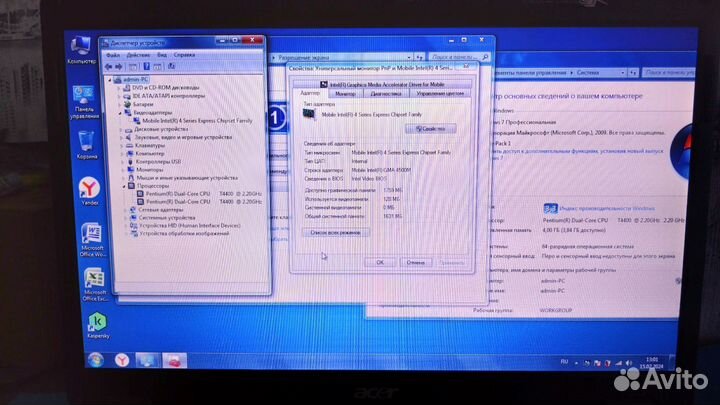This screenshot has height=405, width=720.
Task: Click the taskbar clock and date
Action: pyautogui.click(x=652, y=363)
